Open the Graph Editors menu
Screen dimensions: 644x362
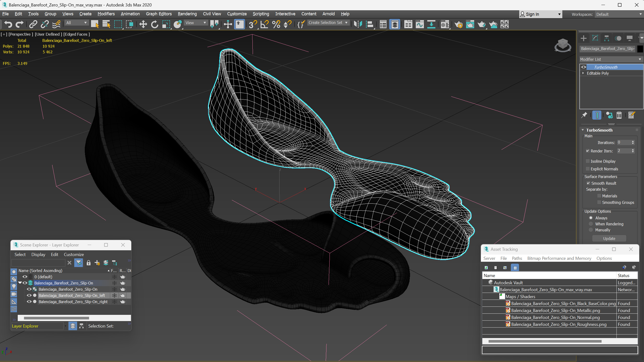click(159, 14)
